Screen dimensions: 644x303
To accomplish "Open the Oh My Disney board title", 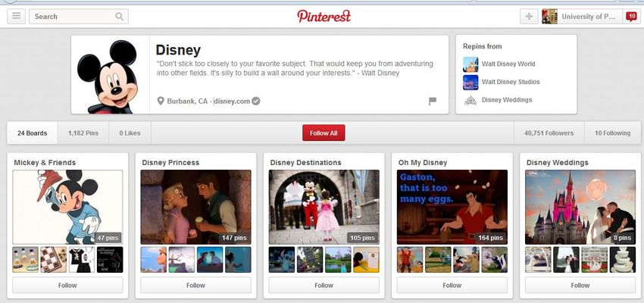I will point(423,163).
